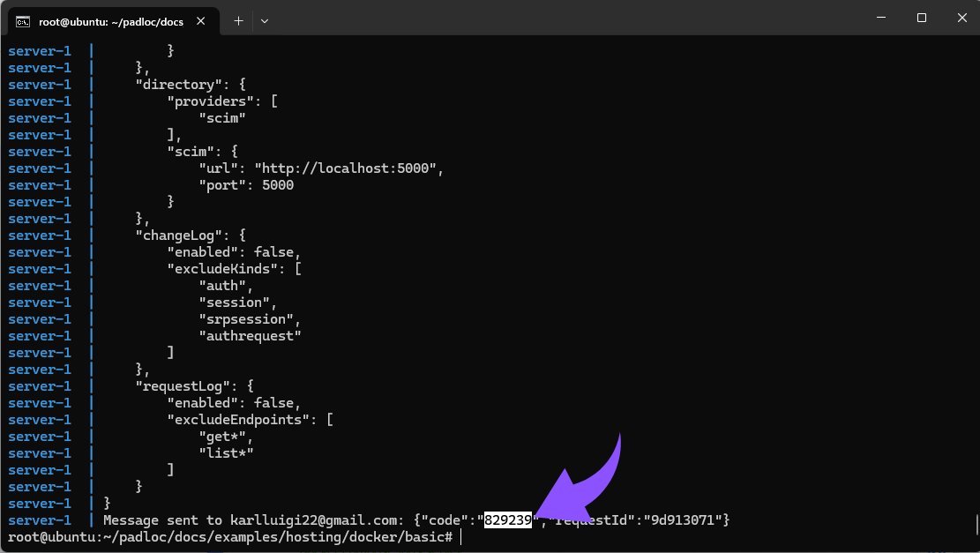
Task: Click the "providers" key text
Action: point(211,101)
